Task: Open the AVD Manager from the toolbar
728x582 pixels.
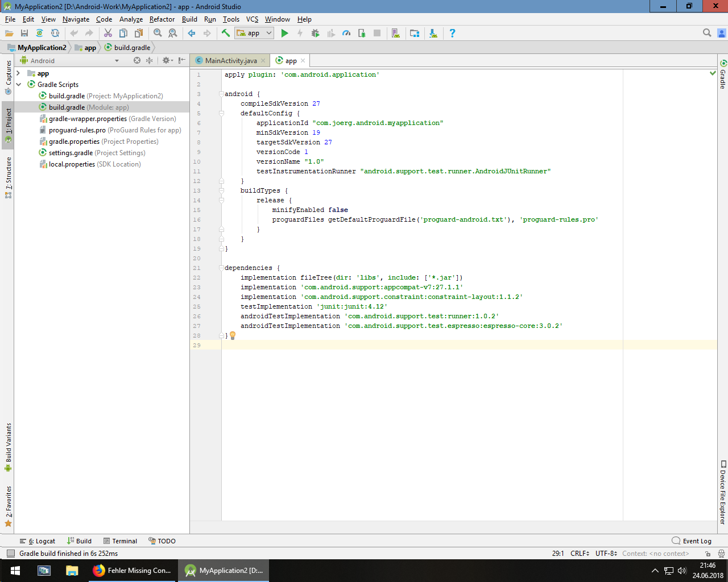Action: point(396,34)
